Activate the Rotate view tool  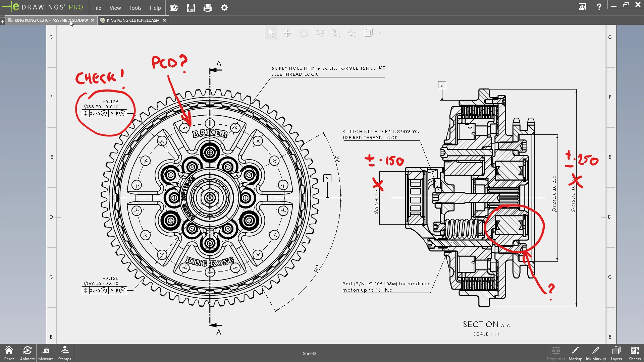click(303, 33)
